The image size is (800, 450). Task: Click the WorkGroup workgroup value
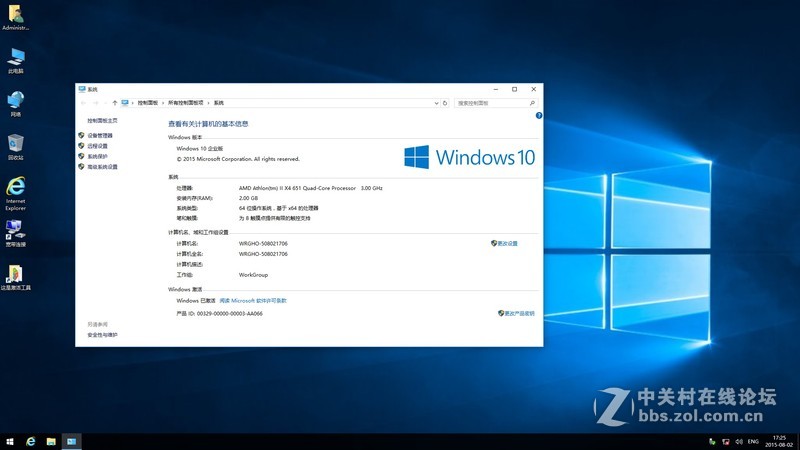pyautogui.click(x=254, y=275)
